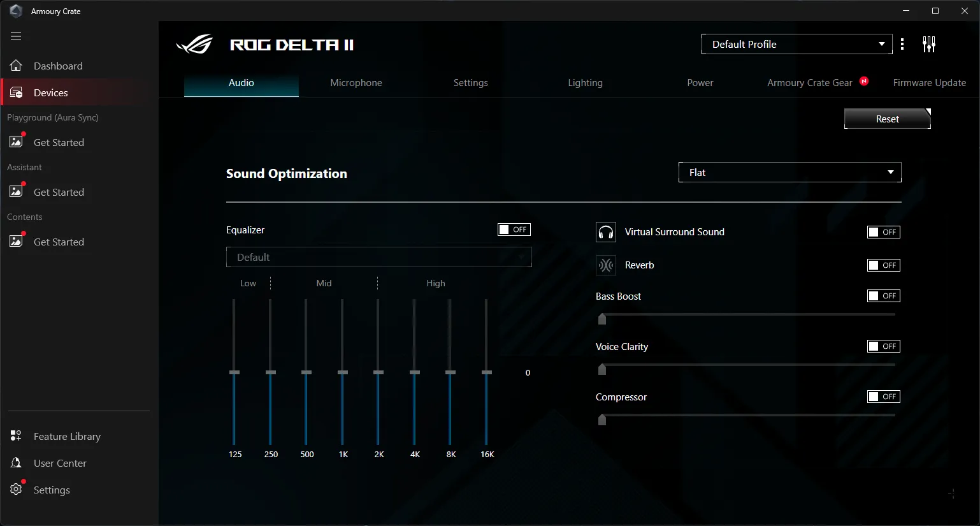Enable Virtual Surround Sound toggle

coord(884,232)
